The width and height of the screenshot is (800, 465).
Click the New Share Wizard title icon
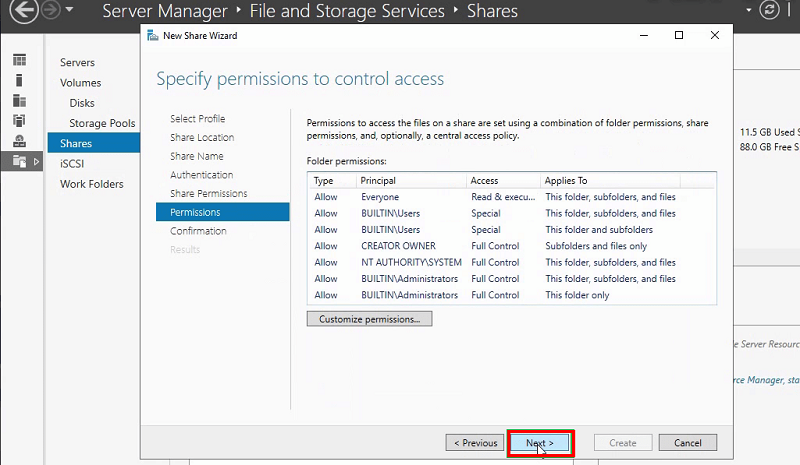(x=152, y=35)
